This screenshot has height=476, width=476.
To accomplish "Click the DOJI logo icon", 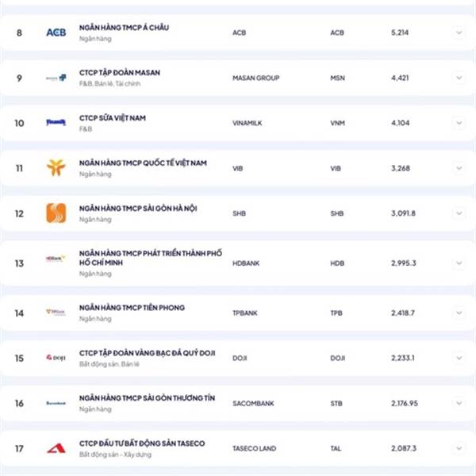I will click(x=56, y=358).
